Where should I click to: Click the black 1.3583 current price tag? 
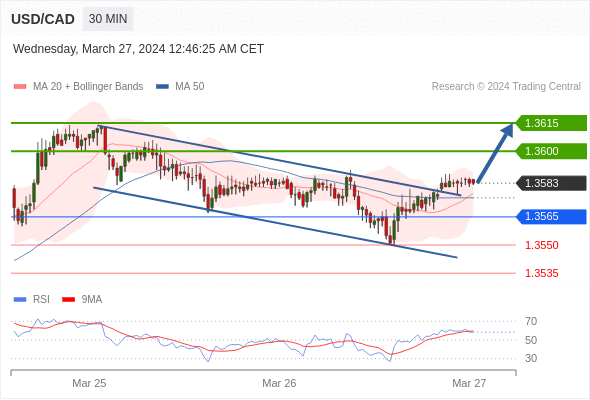[551, 183]
